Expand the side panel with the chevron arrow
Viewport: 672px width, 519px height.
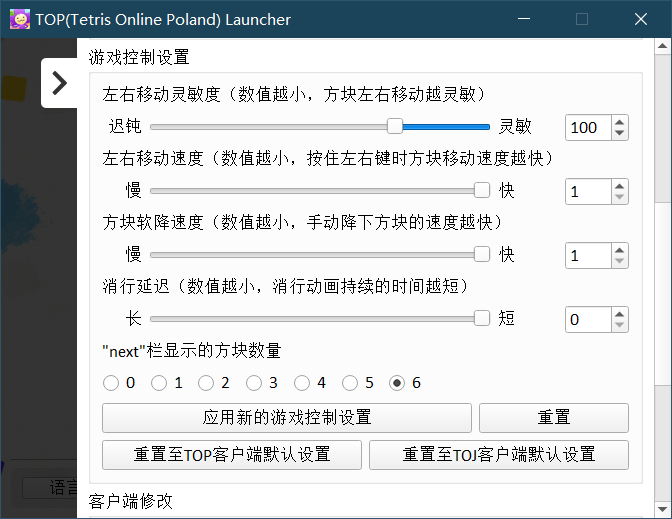click(59, 83)
